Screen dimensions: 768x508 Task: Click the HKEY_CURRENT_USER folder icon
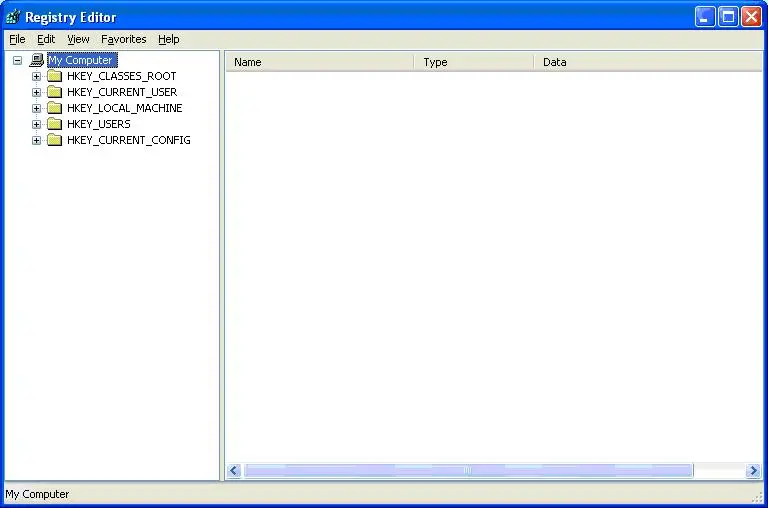click(x=54, y=92)
